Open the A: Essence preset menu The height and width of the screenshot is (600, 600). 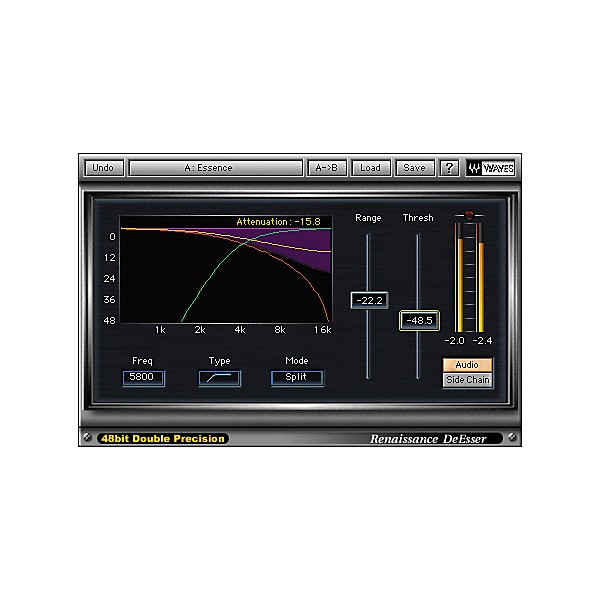coord(216,168)
